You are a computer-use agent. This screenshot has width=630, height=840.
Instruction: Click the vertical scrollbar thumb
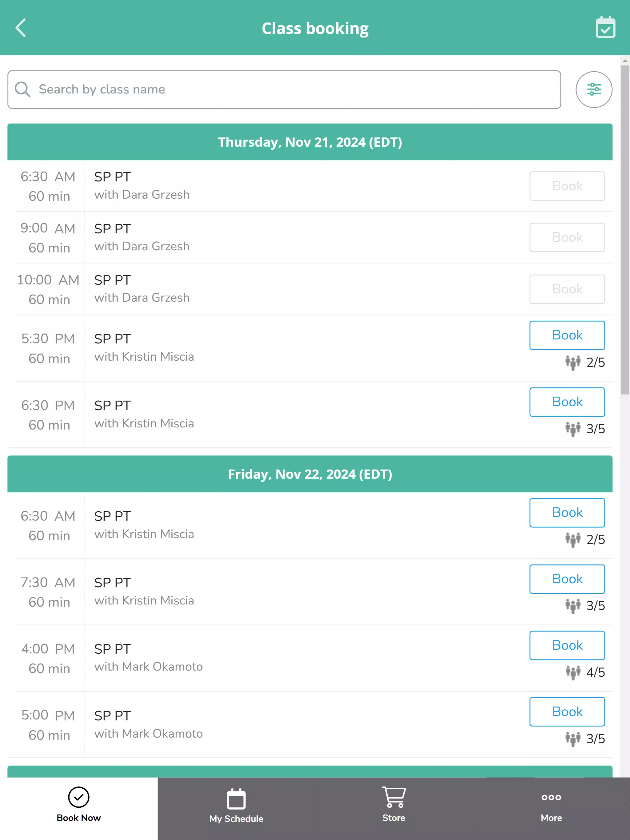[x=625, y=230]
